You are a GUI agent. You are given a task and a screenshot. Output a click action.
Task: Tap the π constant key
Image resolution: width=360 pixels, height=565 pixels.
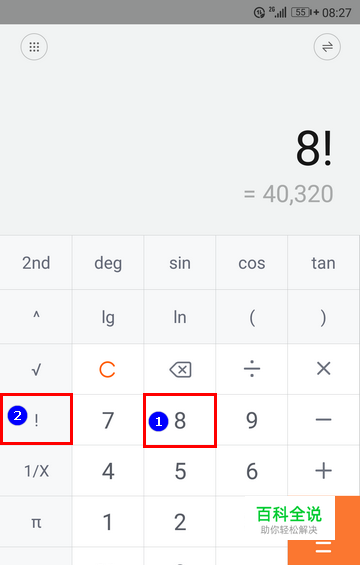36,522
